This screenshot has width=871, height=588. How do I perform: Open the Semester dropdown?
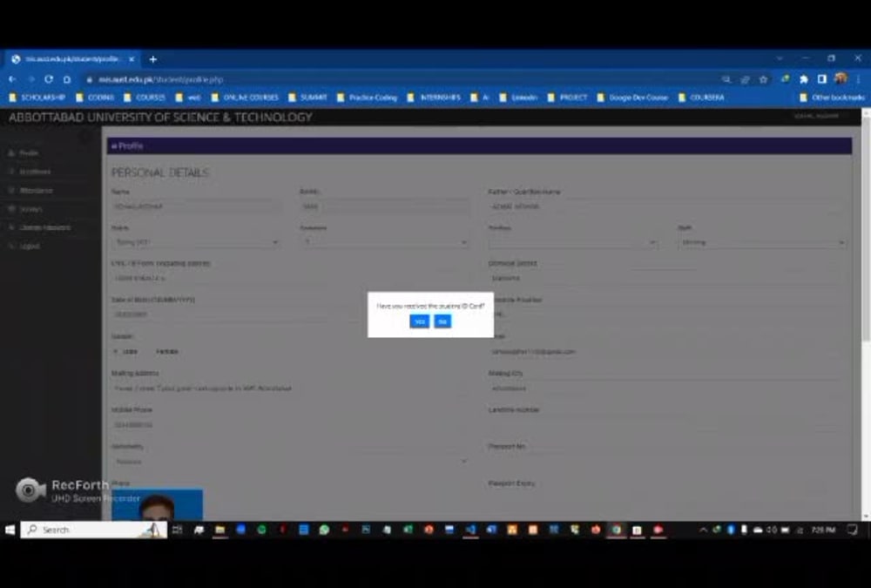coord(384,242)
